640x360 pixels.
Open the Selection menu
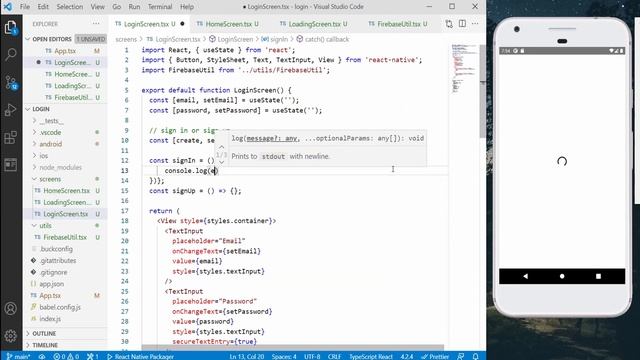coord(69,7)
